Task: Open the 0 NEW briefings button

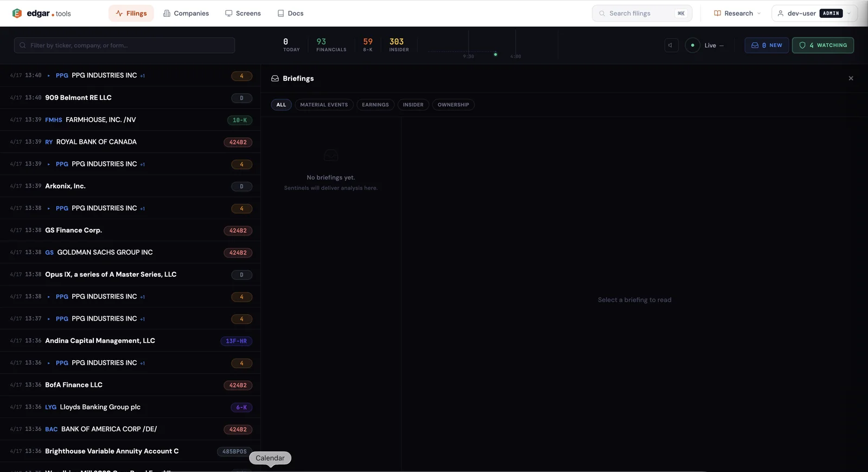Action: 767,45
